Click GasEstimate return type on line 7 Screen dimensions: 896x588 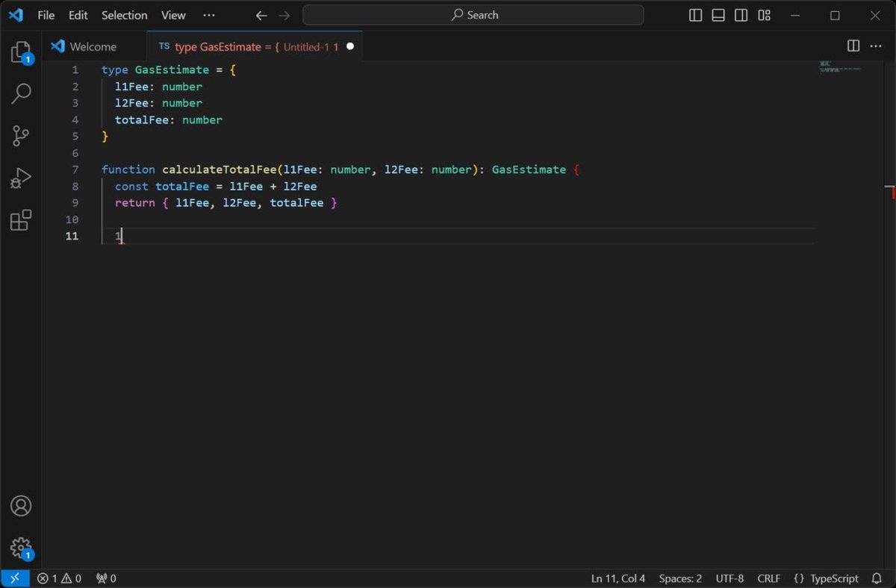click(529, 169)
